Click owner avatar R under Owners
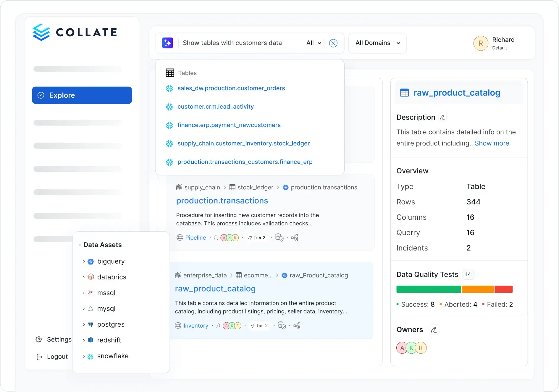The image size is (559, 392). [421, 348]
